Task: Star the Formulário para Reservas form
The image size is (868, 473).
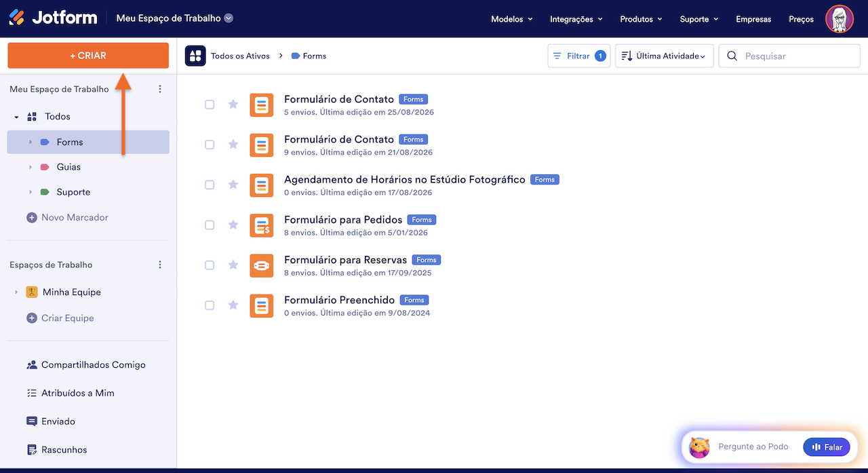Action: coord(233,265)
